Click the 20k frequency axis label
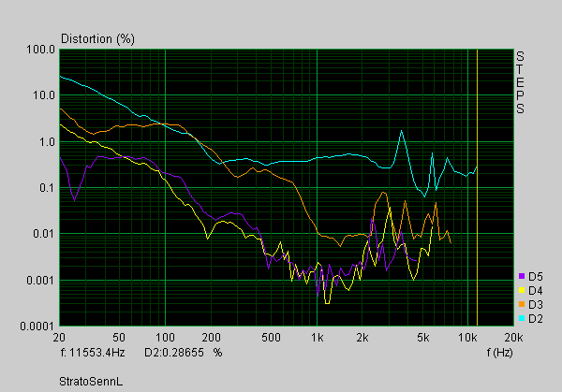Viewport: 562px width, 392px height. 513,338
